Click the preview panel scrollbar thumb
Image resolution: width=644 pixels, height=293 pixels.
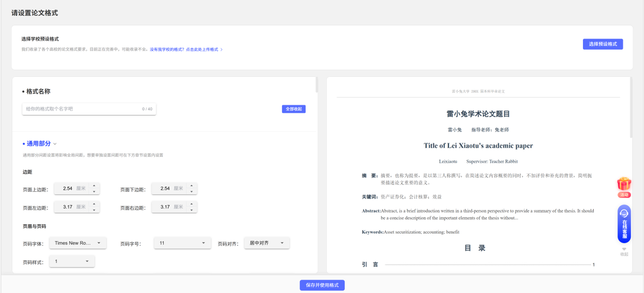631,107
